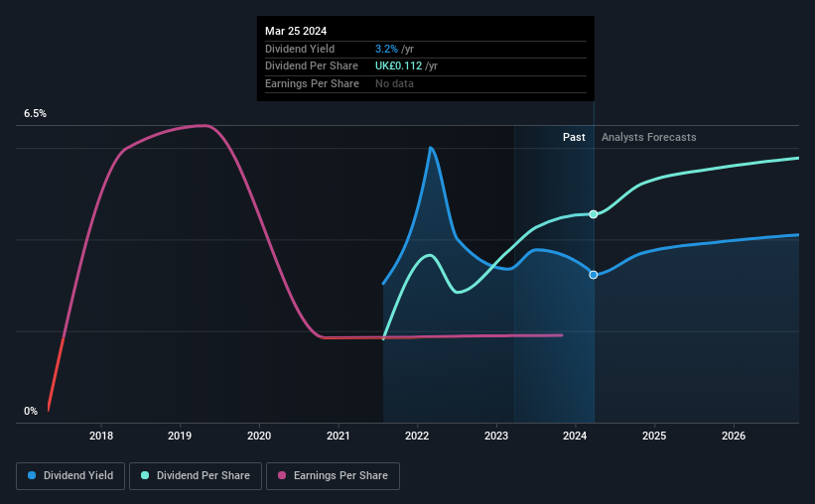Click the 2018 x-axis label
This screenshot has height=504, width=815.
[101, 436]
